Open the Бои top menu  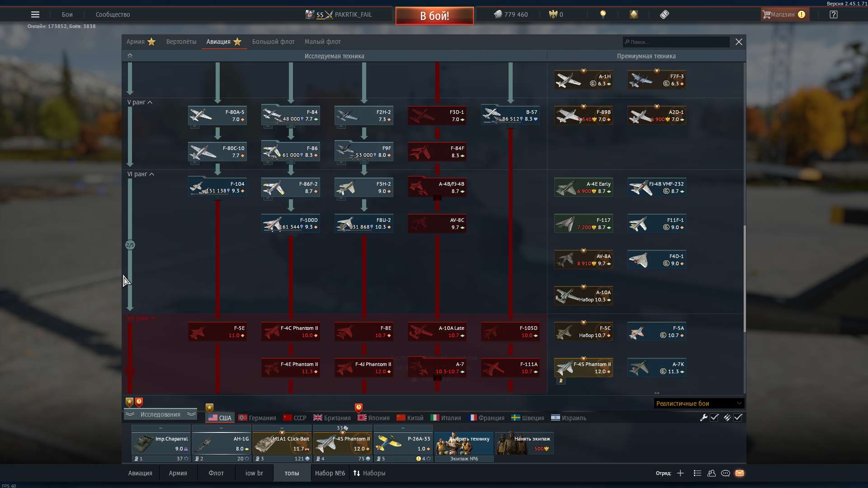pos(67,14)
